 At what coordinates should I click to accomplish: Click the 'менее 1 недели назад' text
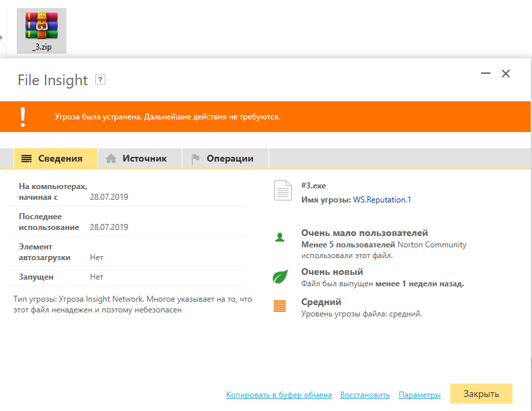[420, 284]
